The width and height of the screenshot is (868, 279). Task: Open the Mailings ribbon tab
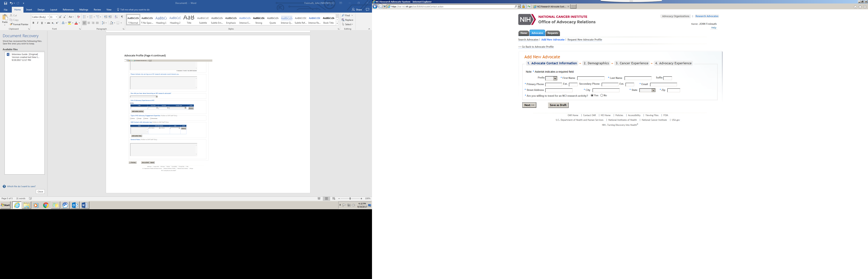click(x=84, y=9)
